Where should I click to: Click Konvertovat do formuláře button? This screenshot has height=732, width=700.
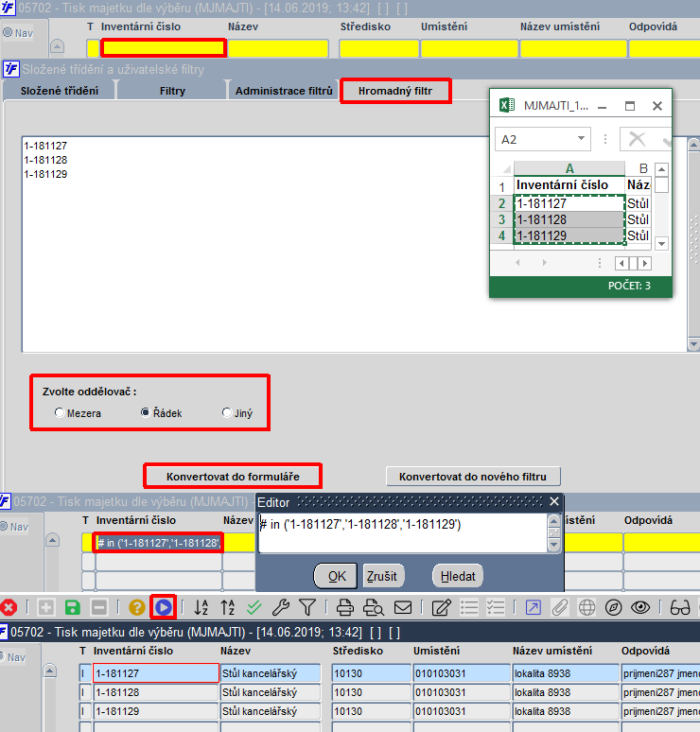(x=233, y=477)
